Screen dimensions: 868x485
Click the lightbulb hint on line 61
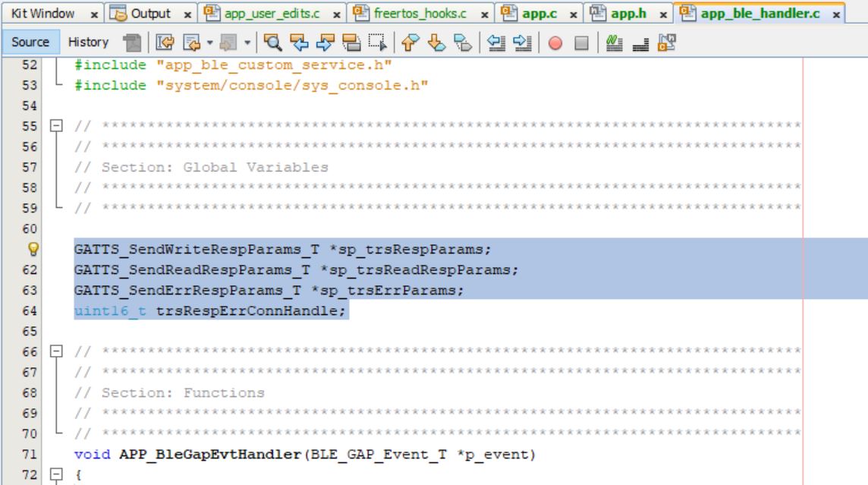coord(33,249)
